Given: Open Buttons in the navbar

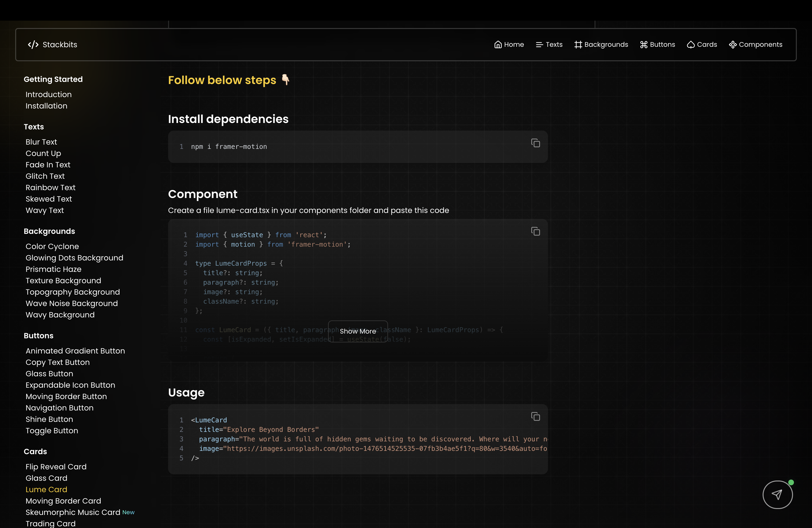Looking at the screenshot, I should 657,45.
